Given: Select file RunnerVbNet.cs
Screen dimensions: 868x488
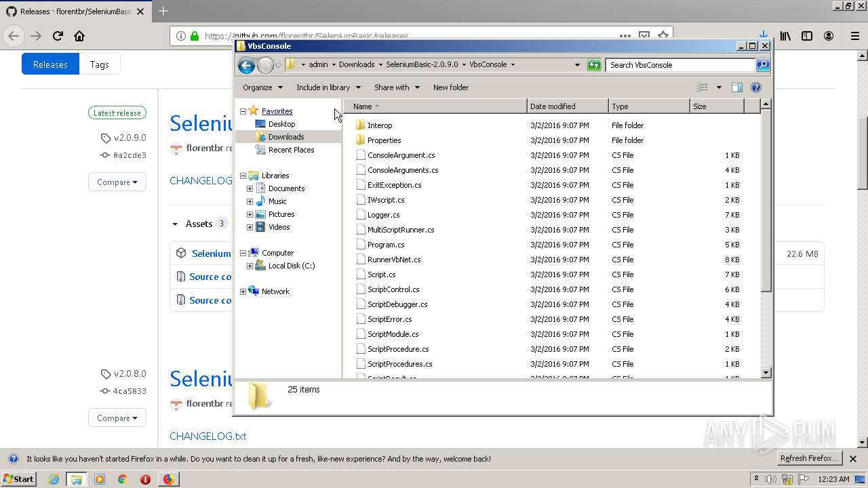Looking at the screenshot, I should [x=394, y=260].
